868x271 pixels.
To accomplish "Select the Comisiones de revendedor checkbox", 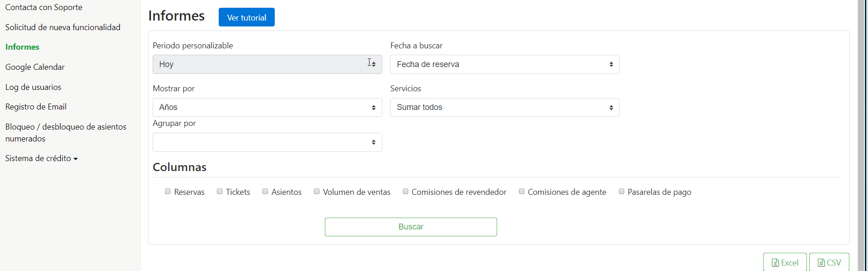I will pos(406,192).
